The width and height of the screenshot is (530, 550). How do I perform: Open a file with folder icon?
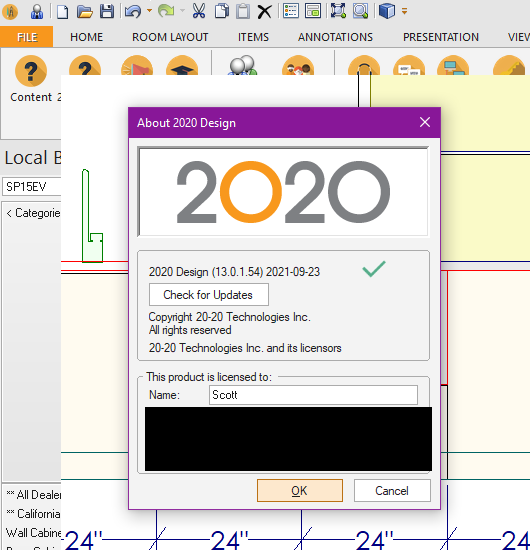click(85, 11)
